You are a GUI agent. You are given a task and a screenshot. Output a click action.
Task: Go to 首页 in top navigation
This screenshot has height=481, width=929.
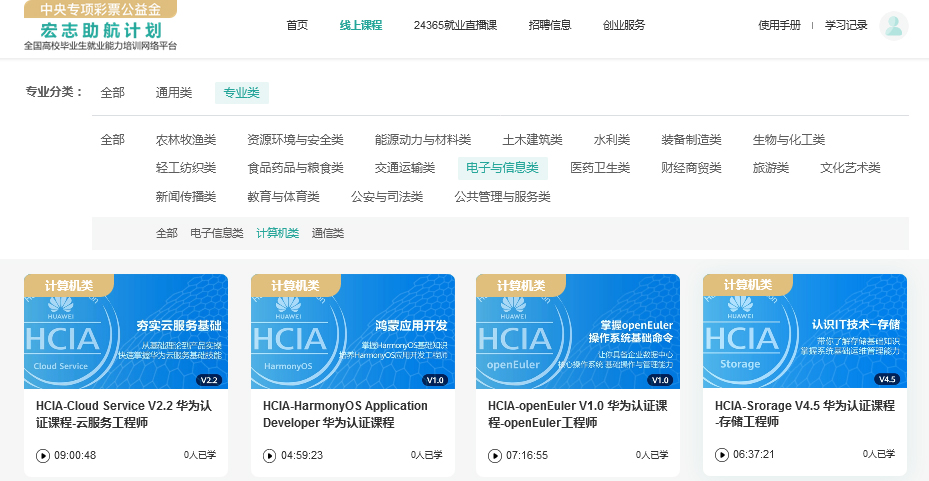pyautogui.click(x=297, y=26)
